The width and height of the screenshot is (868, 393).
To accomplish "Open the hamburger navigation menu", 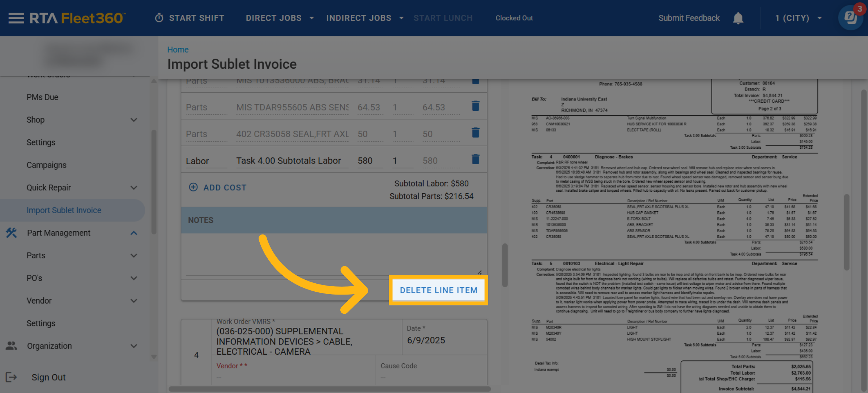I will coord(16,18).
